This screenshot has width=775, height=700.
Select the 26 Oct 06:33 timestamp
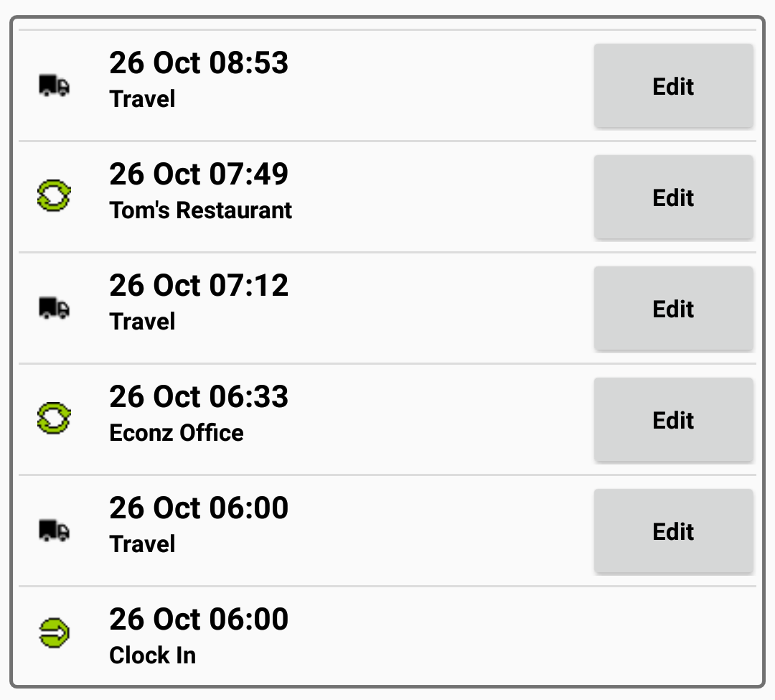point(199,396)
